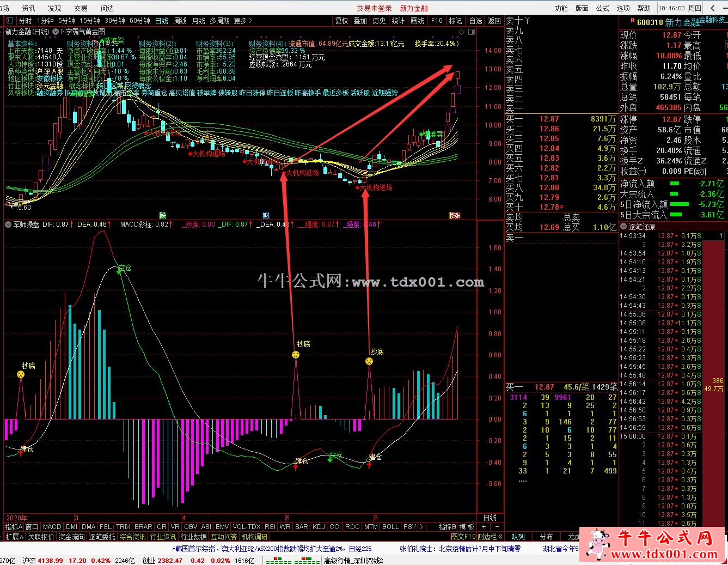Viewport: 728px width, 565px height.
Task: Click the 画线 drawing tool button
Action: pos(417,21)
